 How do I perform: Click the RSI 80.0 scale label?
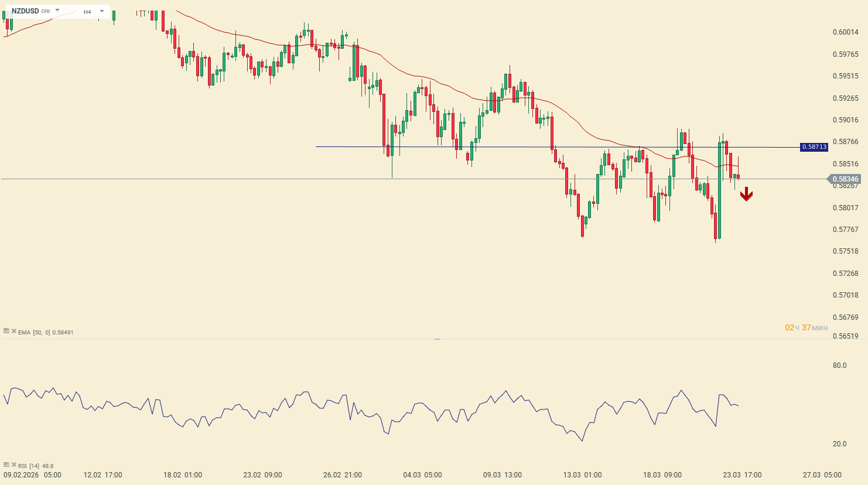tap(839, 366)
